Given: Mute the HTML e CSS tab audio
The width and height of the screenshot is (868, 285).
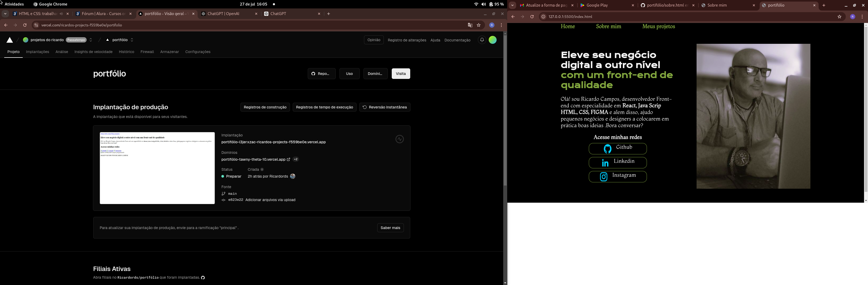Looking at the screenshot, I should tap(61, 14).
